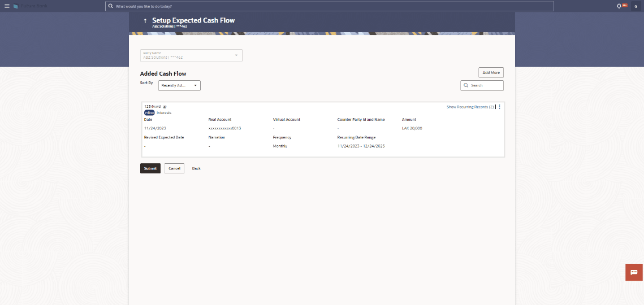
Task: Open the chat support widget
Action: [634, 272]
